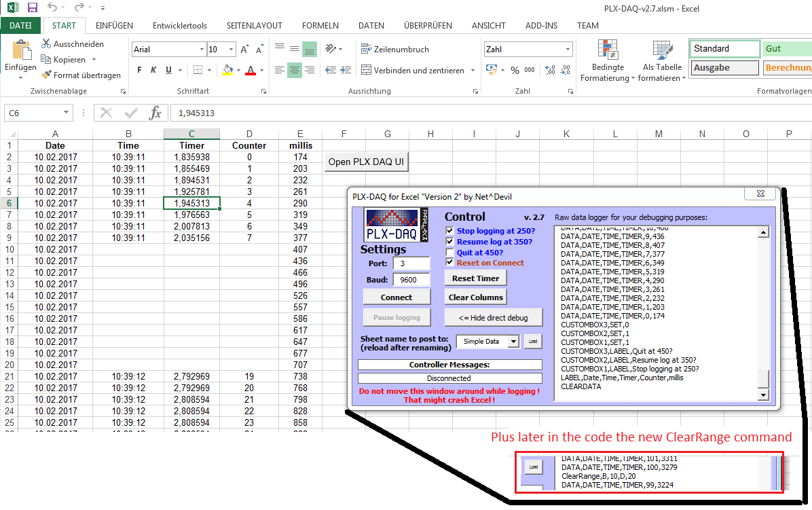812x510 pixels.
Task: Apply the Gut cell style
Action: click(787, 49)
